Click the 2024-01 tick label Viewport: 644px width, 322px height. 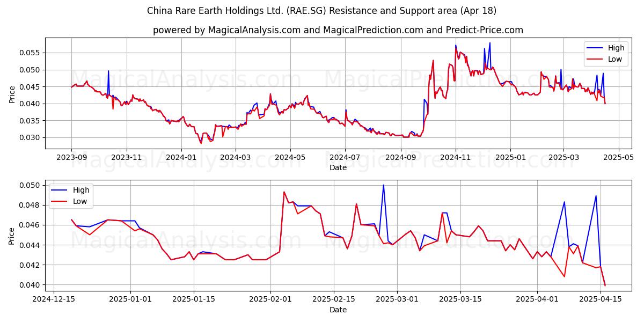(181, 157)
